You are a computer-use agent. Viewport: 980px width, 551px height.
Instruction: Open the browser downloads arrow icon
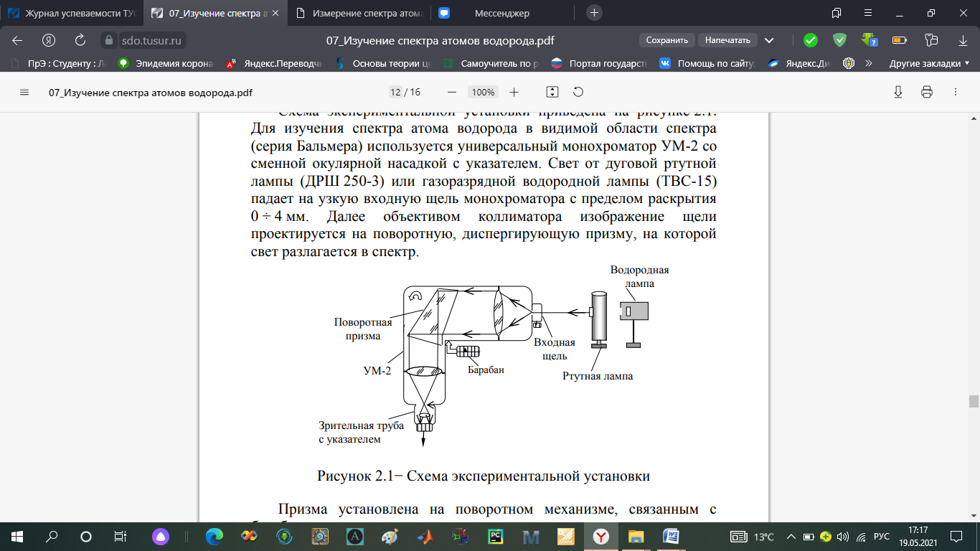963,40
